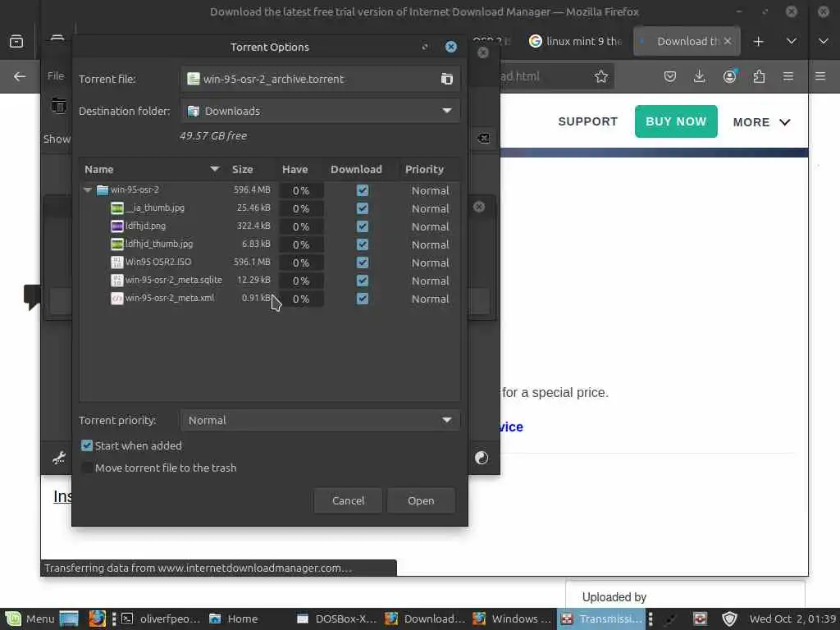Click the torrent file browse icon

446,79
